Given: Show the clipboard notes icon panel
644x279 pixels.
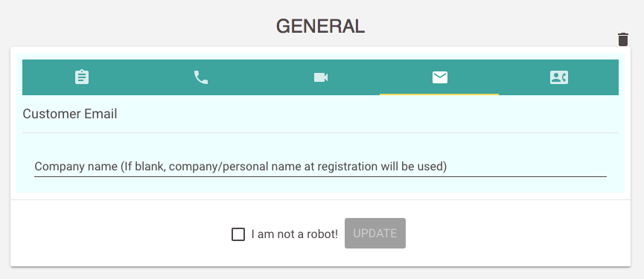Looking at the screenshot, I should [x=82, y=77].
